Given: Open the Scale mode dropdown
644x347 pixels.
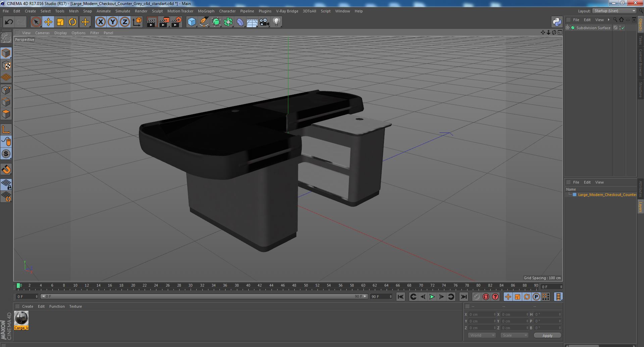Looking at the screenshot, I should point(514,335).
